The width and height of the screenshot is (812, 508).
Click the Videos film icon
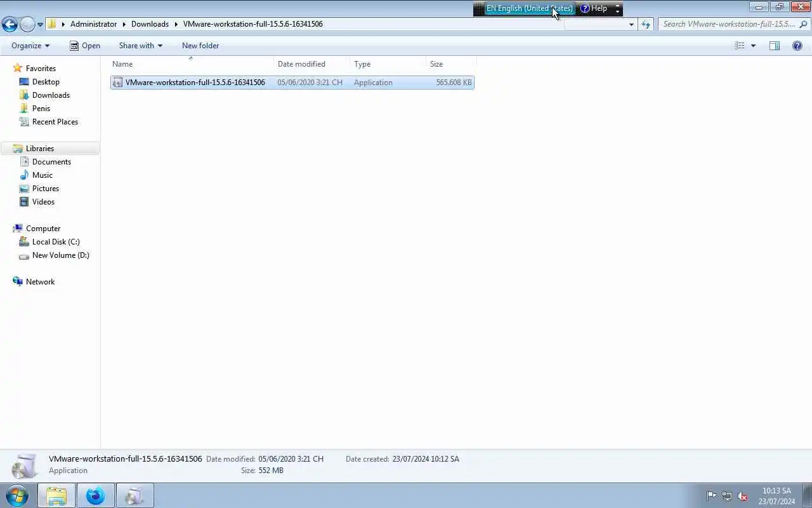(x=24, y=202)
